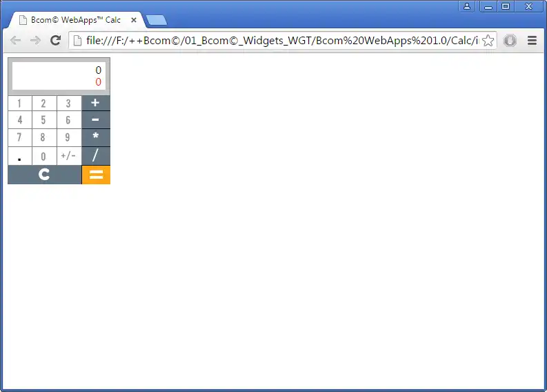Minimize the browser window
The height and width of the screenshot is (392, 547).
point(488,6)
